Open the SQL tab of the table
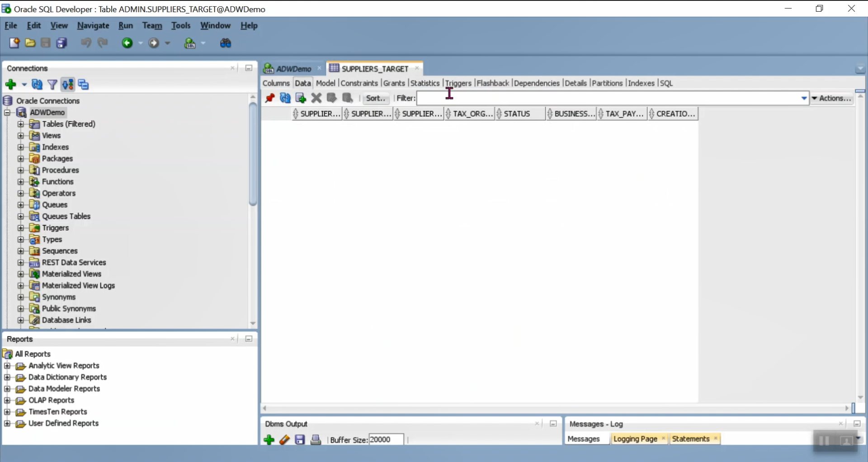Viewport: 868px width, 462px height. pyautogui.click(x=666, y=83)
